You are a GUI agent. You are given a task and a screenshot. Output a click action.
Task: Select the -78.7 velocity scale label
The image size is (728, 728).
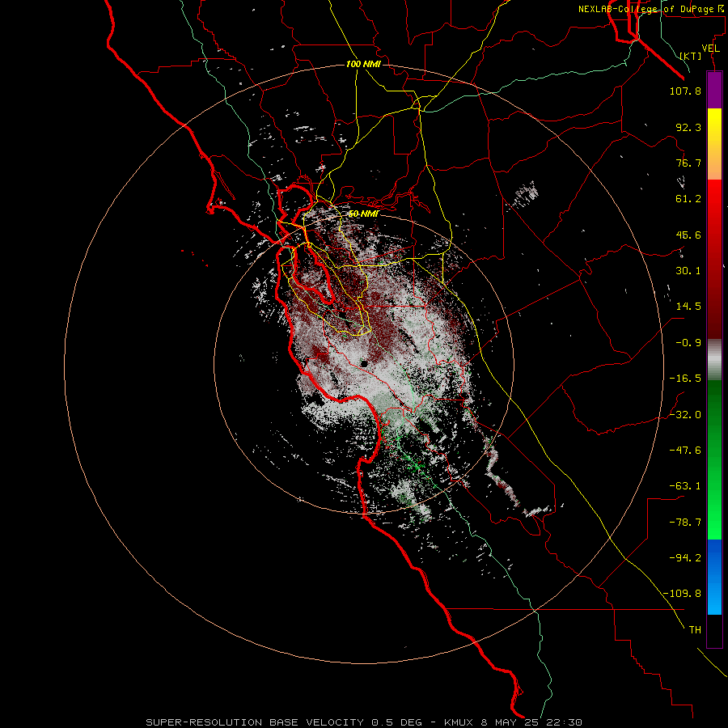tap(685, 523)
